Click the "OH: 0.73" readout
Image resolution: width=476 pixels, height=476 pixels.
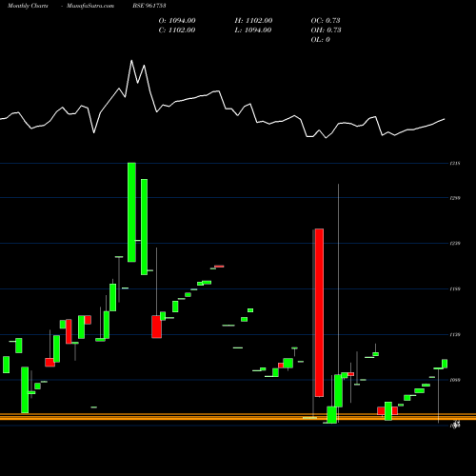[x=326, y=30]
